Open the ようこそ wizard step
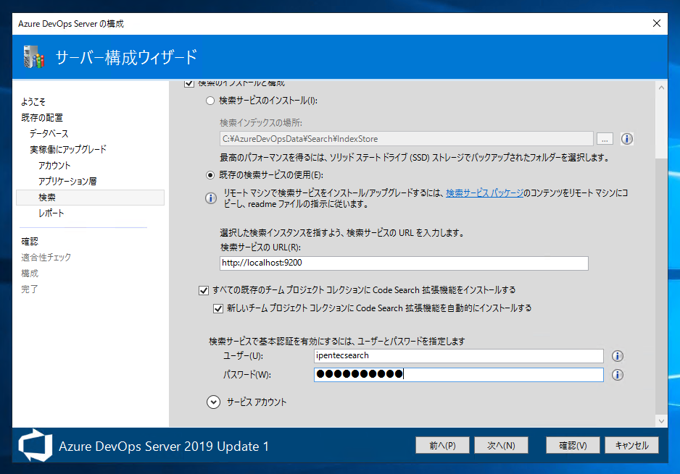Screen dimensions: 680x474 [33, 102]
